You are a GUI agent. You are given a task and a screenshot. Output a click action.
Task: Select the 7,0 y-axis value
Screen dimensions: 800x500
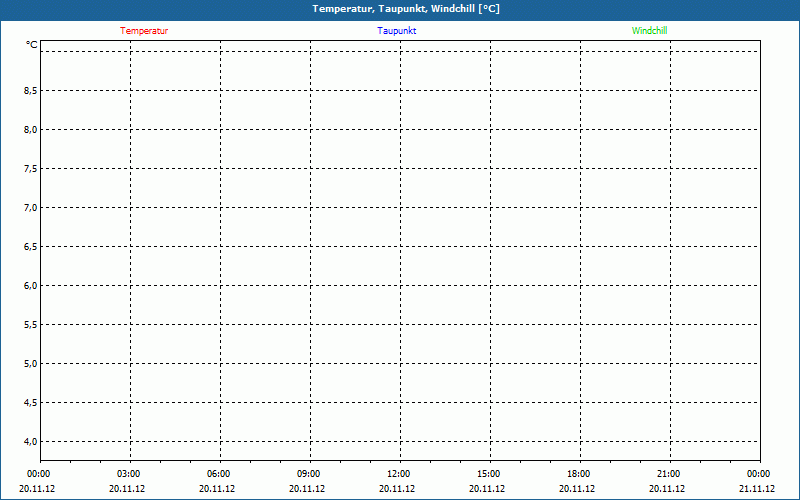coord(31,208)
